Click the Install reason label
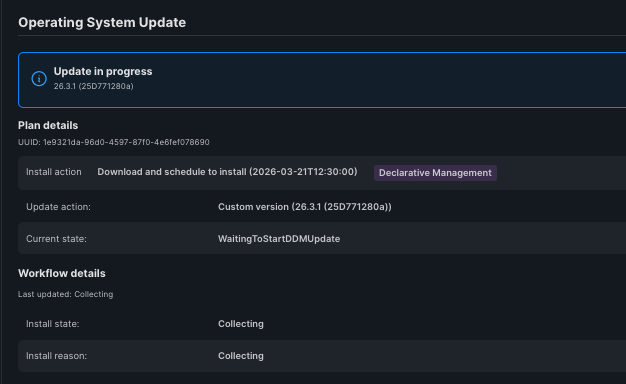The height and width of the screenshot is (384, 626). tap(56, 356)
